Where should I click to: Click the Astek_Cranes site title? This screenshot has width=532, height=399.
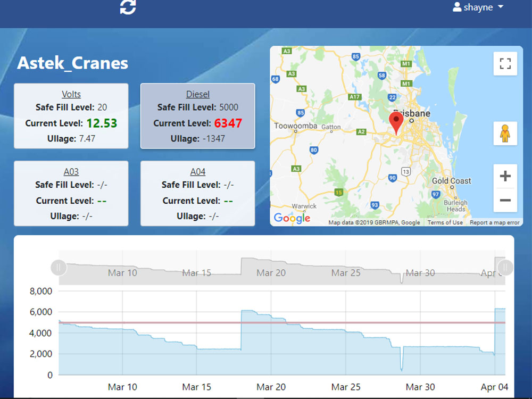pyautogui.click(x=73, y=63)
